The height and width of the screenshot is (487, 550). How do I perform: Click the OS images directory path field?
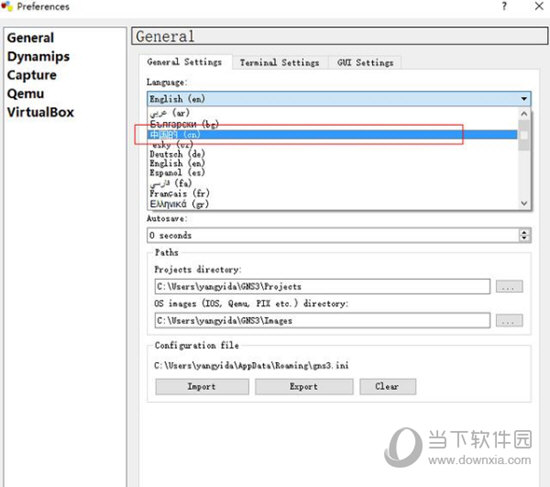click(322, 320)
